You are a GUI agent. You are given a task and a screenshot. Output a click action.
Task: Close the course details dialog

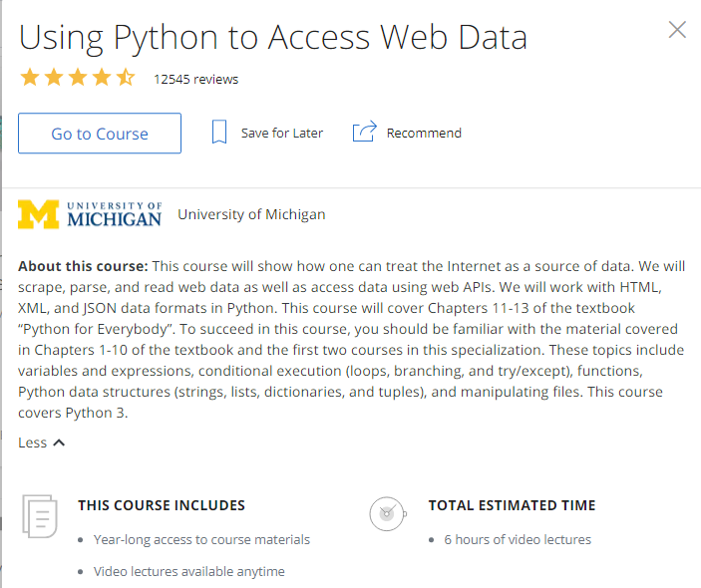click(677, 30)
